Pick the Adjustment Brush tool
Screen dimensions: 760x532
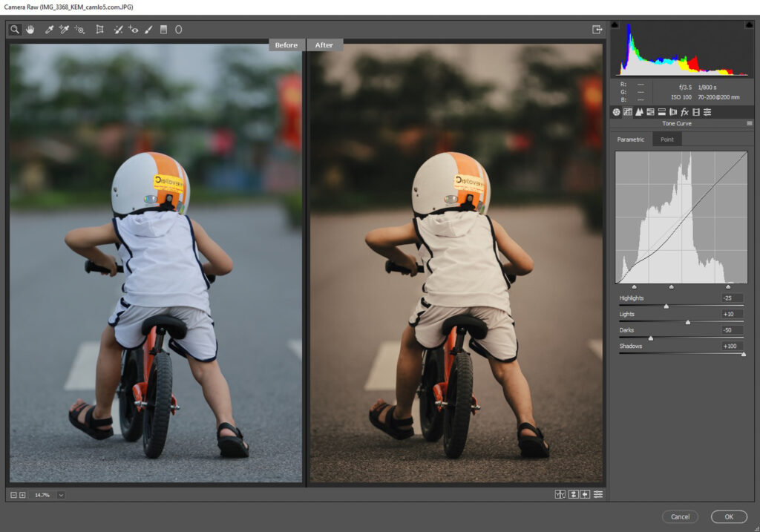tap(148, 30)
